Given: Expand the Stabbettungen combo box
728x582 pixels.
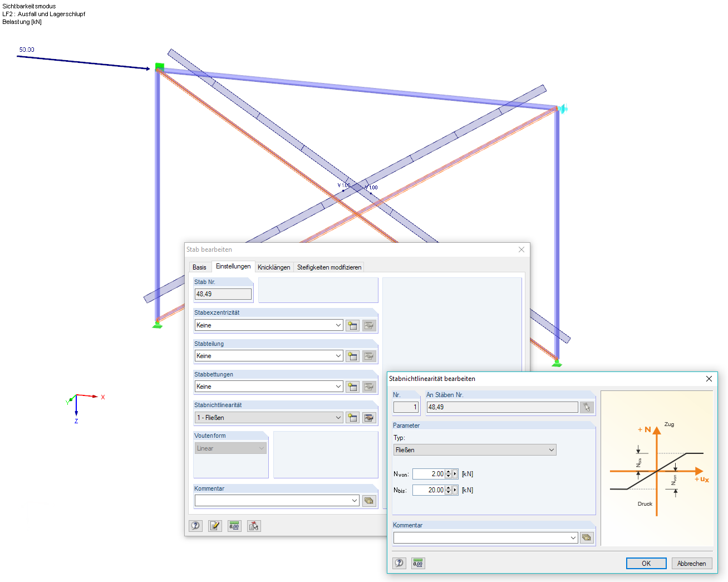Looking at the screenshot, I should 338,386.
